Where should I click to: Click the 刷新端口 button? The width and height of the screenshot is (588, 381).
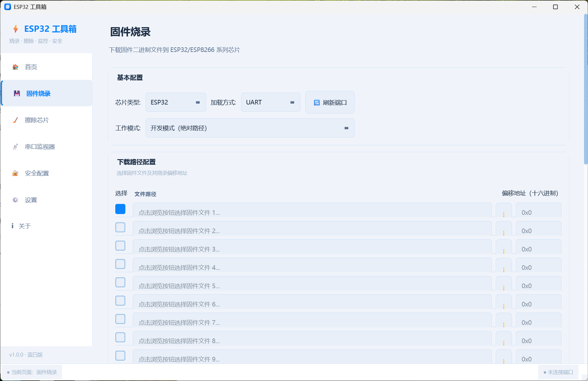pos(330,102)
